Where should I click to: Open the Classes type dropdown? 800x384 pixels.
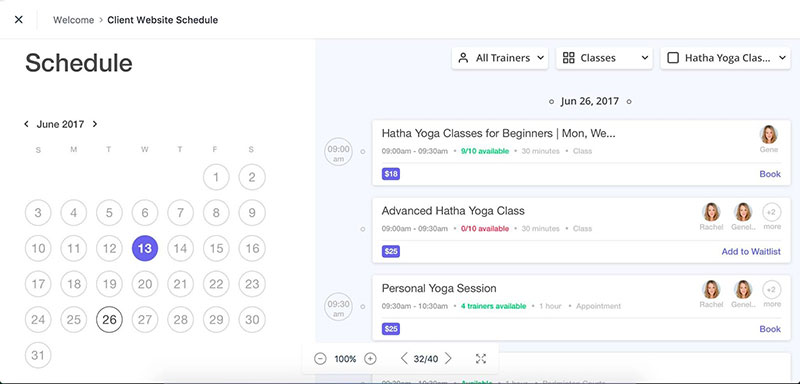pyautogui.click(x=605, y=58)
